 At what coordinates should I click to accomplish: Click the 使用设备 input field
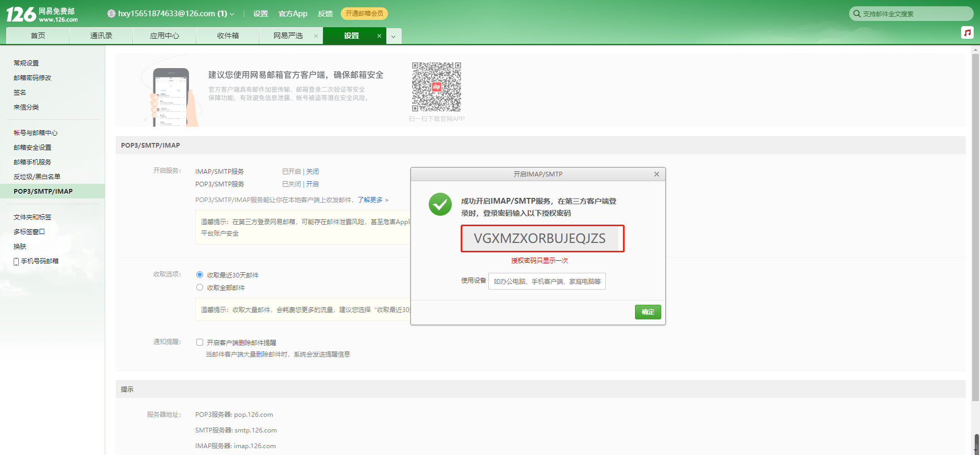click(x=547, y=281)
